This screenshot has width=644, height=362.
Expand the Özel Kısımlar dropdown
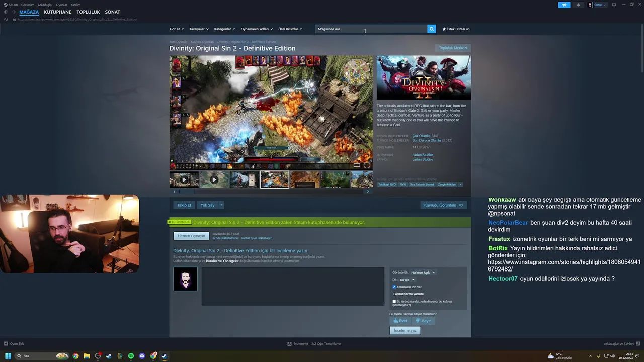click(290, 29)
